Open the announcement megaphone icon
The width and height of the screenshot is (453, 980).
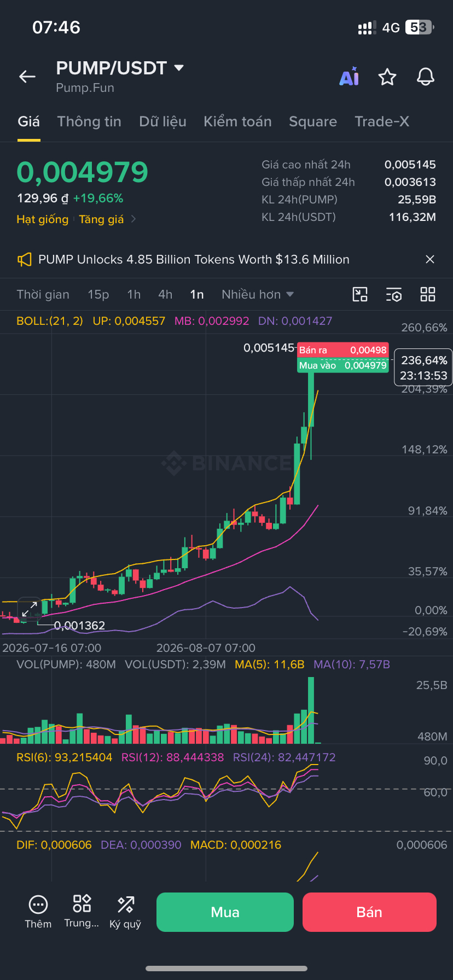pos(24,259)
